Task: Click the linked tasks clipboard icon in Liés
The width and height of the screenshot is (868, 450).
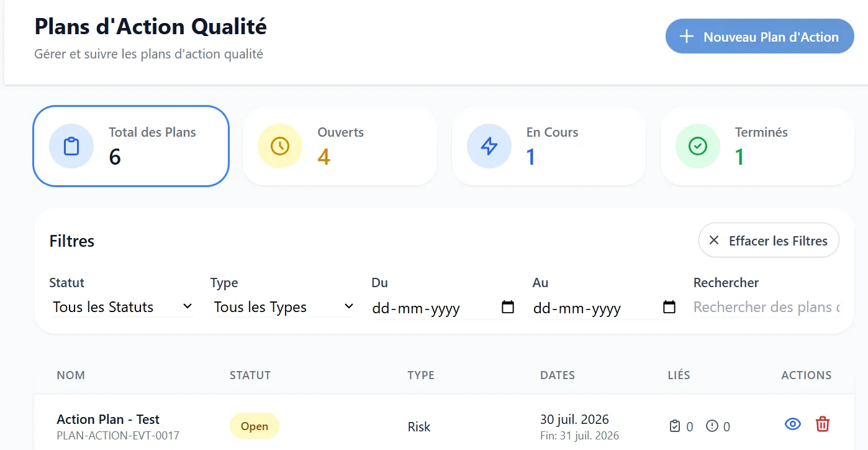Action: coord(675,426)
